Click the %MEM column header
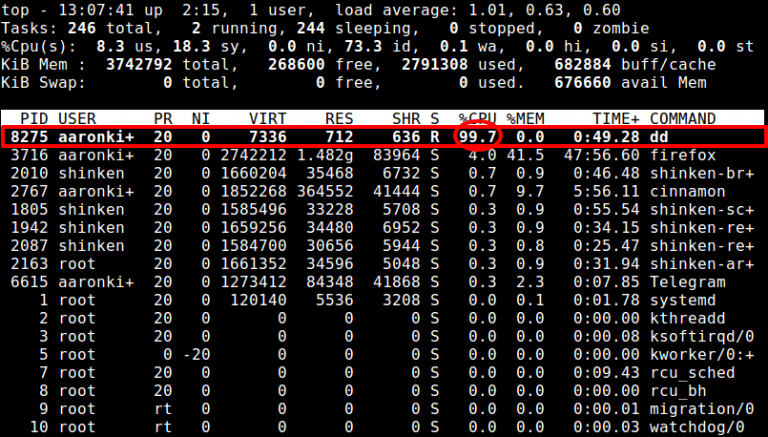 (526, 119)
